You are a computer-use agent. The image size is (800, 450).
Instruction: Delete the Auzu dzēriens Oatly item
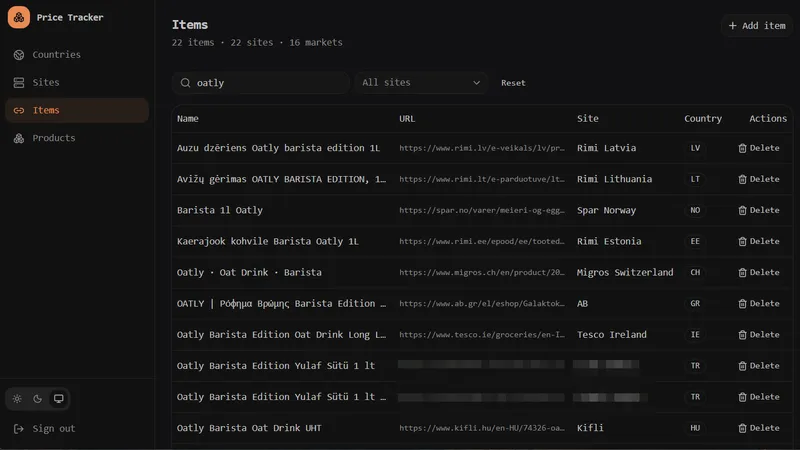(x=759, y=148)
